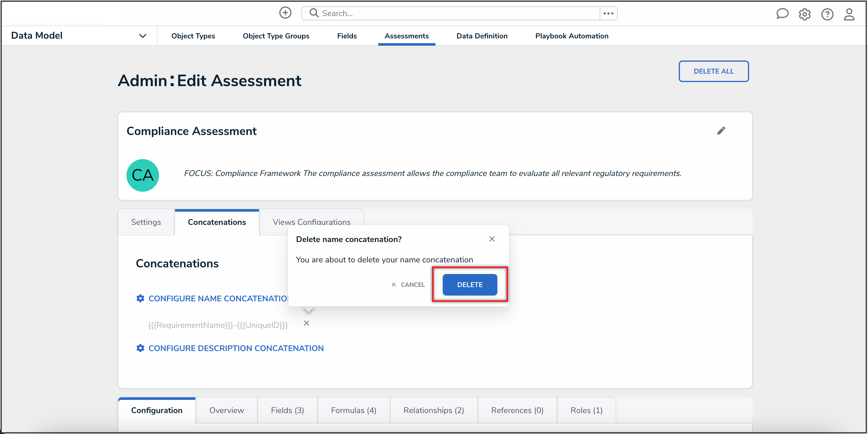Switch to the Settings tab
868x434 pixels.
tap(146, 222)
